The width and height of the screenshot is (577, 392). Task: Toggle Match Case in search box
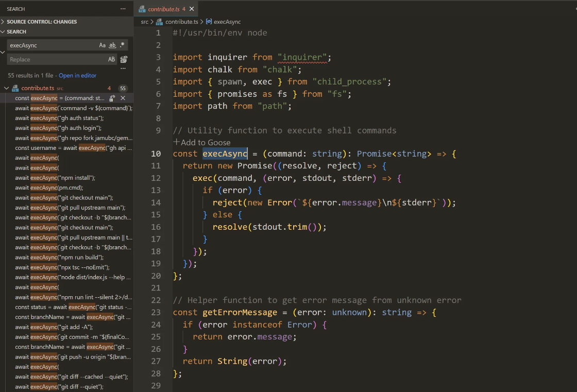coord(103,45)
